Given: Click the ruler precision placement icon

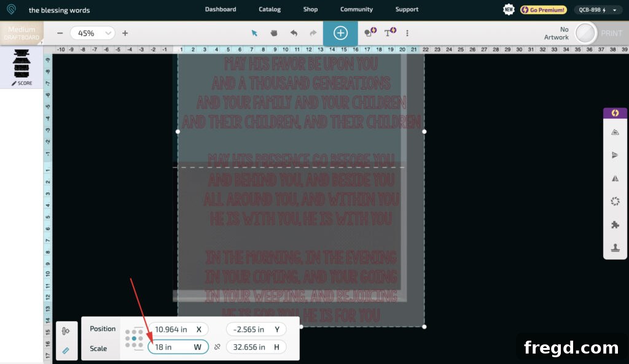Looking at the screenshot, I should point(66,350).
